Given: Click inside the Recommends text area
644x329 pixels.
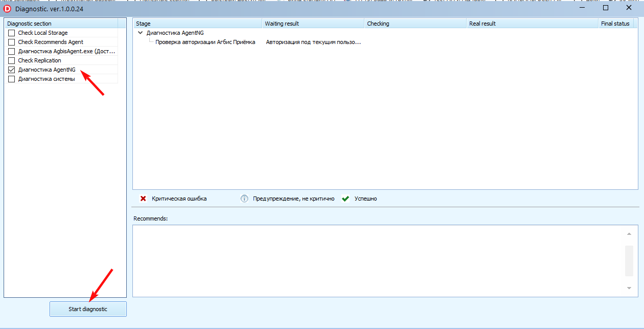Looking at the screenshot, I should coord(378,261).
